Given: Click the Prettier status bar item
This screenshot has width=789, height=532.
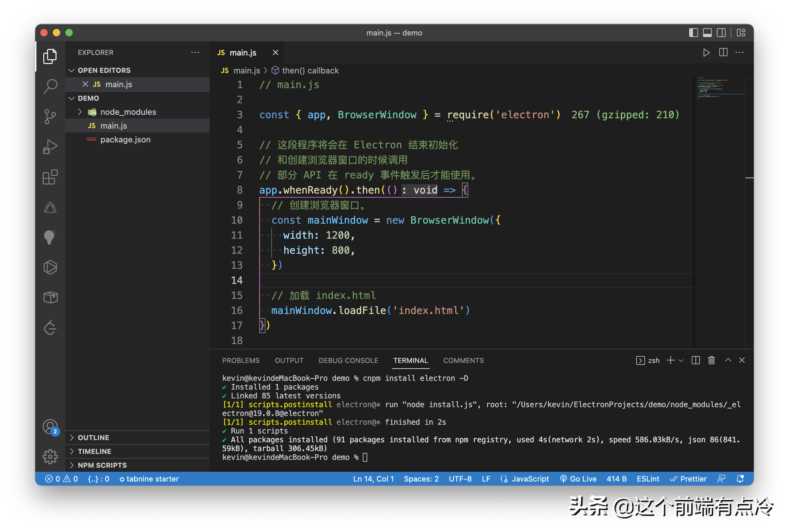Looking at the screenshot, I should pos(688,479).
